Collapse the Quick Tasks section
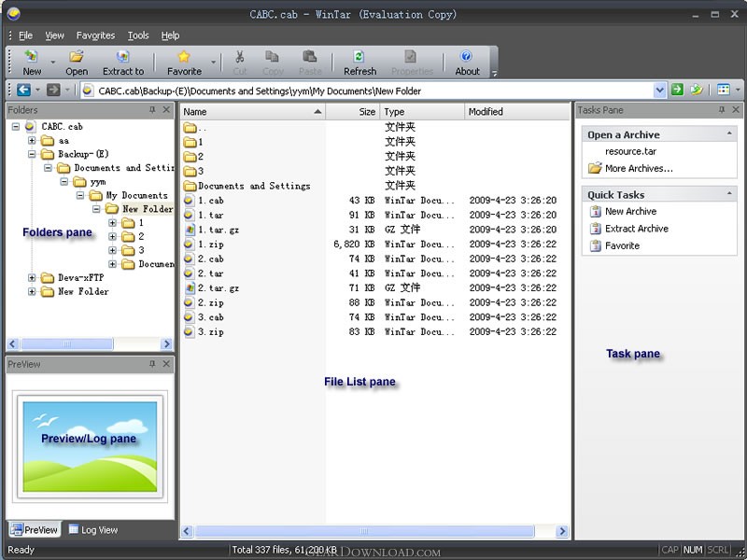The height and width of the screenshot is (560, 747). 729,193
